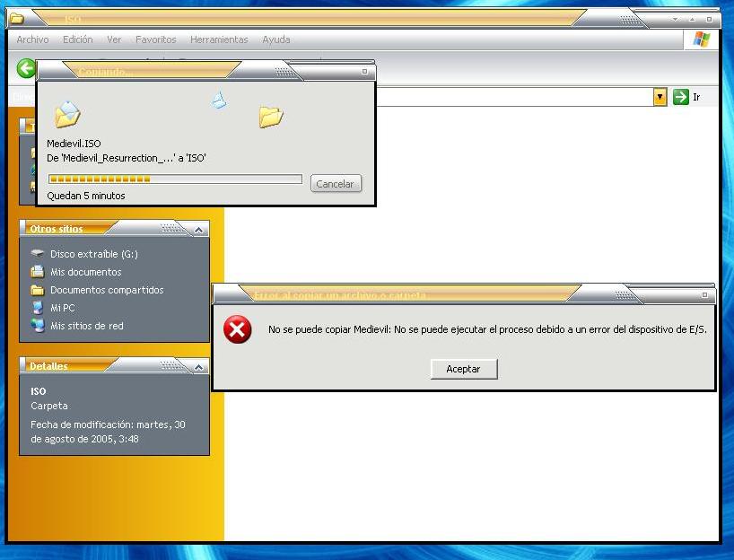Click Aceptar in the error dialog
This screenshot has height=560, width=734.
[x=463, y=369]
